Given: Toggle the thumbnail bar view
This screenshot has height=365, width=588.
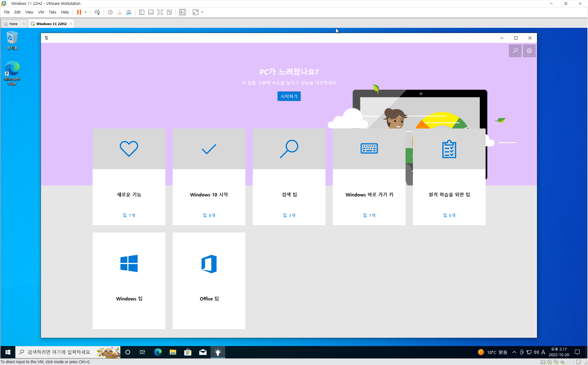Looking at the screenshot, I should pyautogui.click(x=151, y=12).
